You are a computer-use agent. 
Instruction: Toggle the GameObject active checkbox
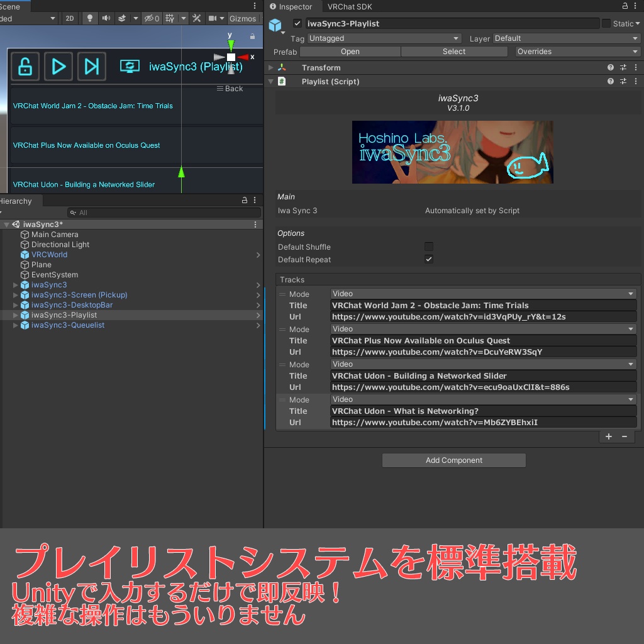pos(297,23)
